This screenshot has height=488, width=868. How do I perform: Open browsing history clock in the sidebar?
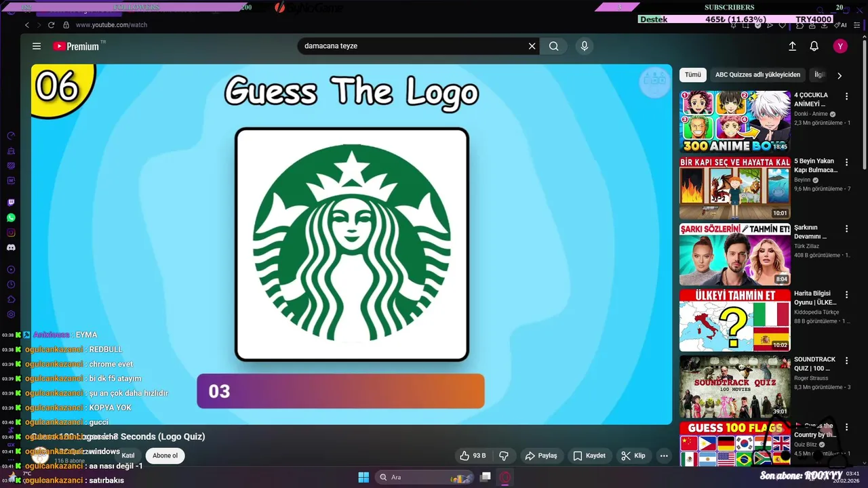(11, 285)
